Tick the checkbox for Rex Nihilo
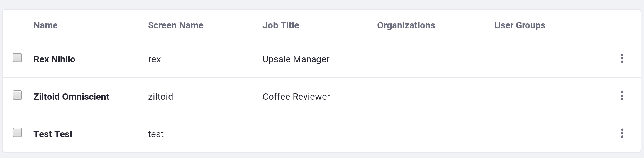The image size is (644, 158). tap(17, 58)
